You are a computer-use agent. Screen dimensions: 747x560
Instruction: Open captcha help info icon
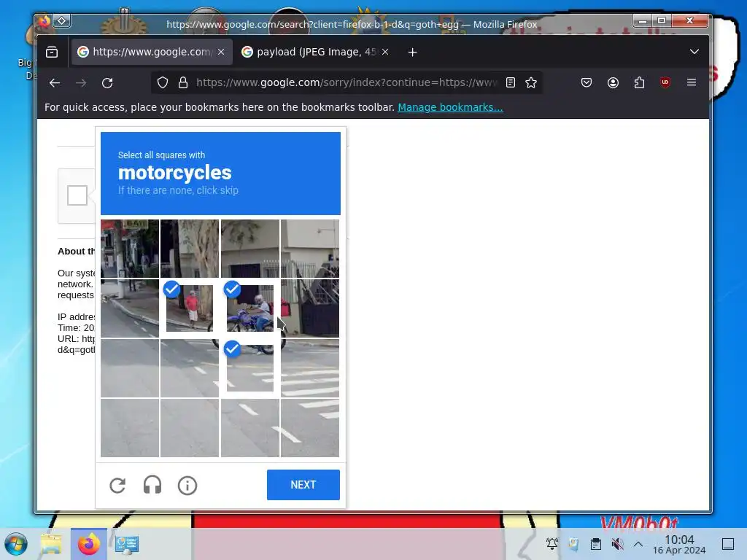coord(187,486)
